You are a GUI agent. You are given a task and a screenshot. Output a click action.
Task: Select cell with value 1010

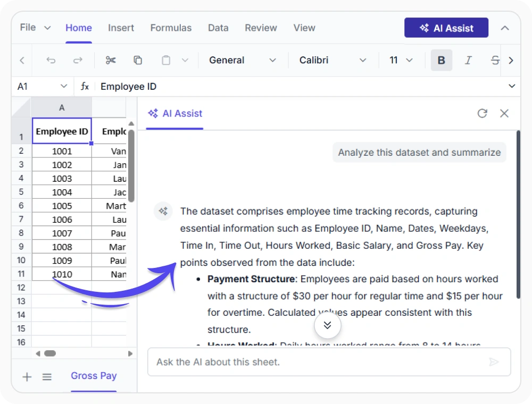click(x=62, y=274)
